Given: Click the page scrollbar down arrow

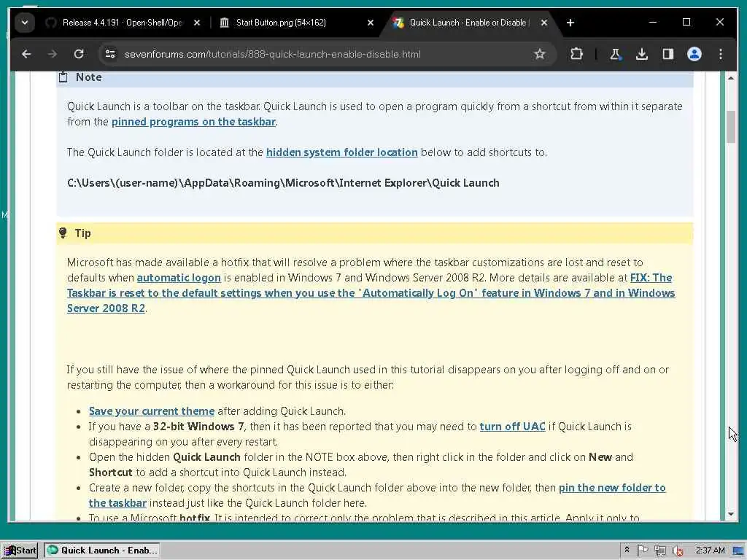Looking at the screenshot, I should click(731, 514).
